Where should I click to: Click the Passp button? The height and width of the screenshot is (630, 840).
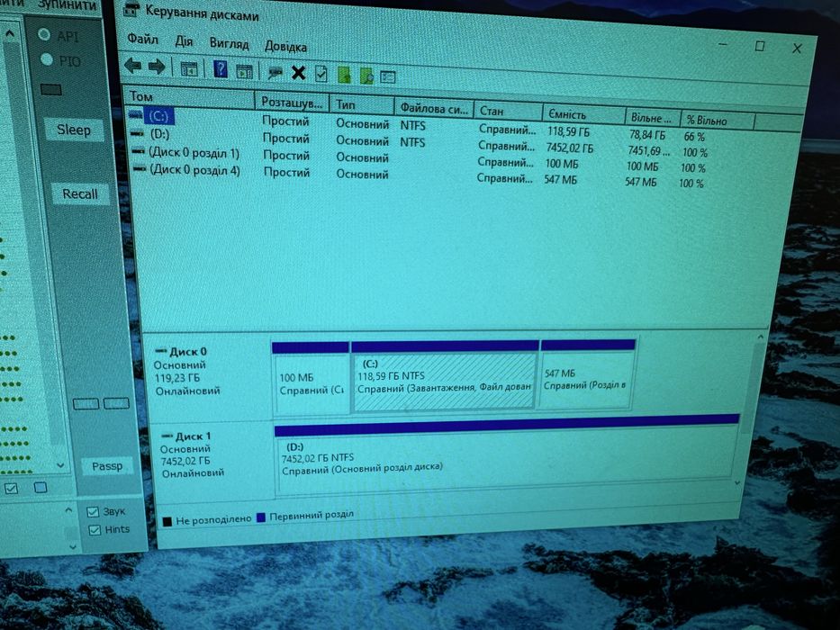(x=106, y=466)
